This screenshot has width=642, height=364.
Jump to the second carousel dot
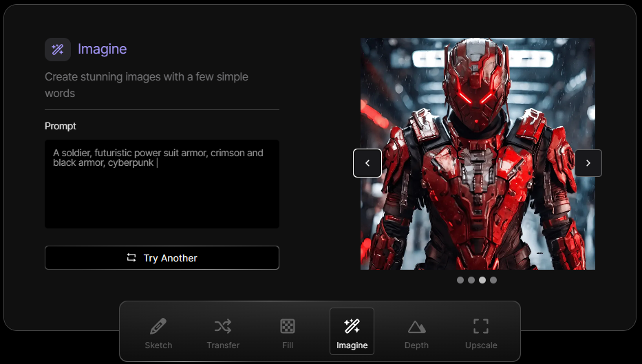tap(471, 280)
